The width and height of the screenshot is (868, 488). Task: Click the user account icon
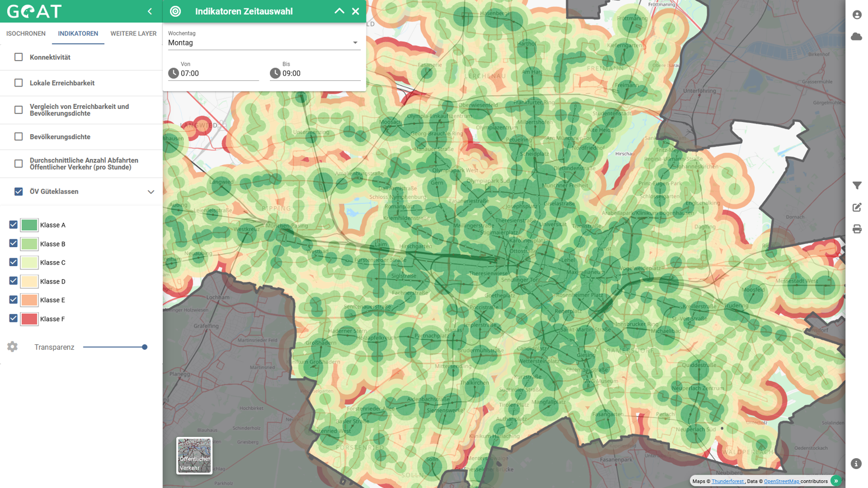tap(856, 15)
